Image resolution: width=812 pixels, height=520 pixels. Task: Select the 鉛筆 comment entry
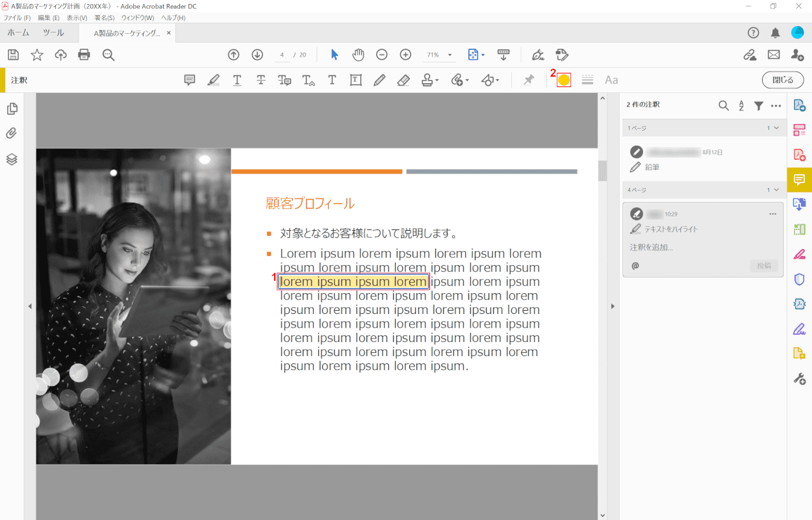(703, 159)
